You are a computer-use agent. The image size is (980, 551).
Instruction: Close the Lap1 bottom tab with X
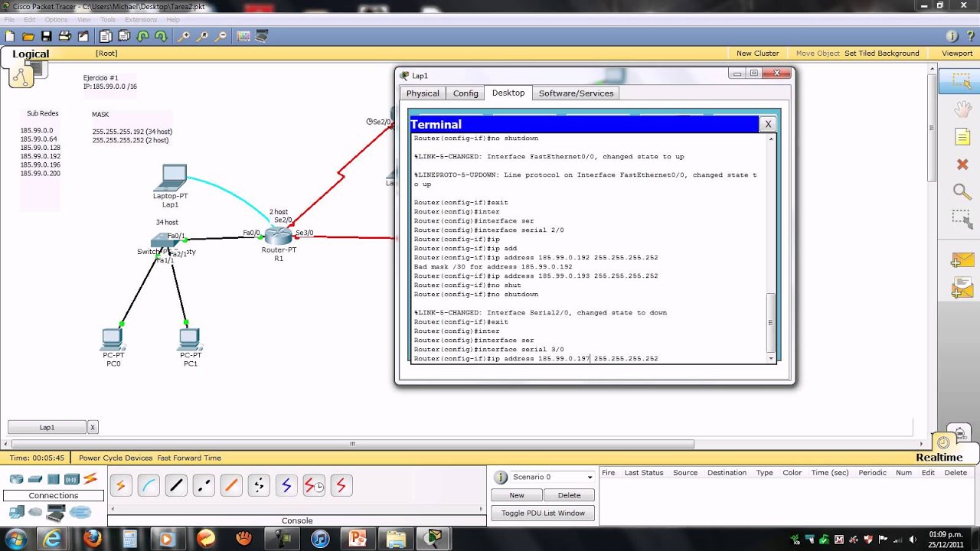[x=93, y=427]
